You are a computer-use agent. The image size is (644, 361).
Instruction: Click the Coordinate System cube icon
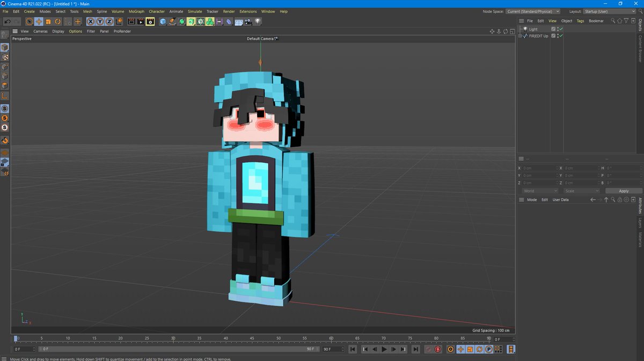pos(119,21)
